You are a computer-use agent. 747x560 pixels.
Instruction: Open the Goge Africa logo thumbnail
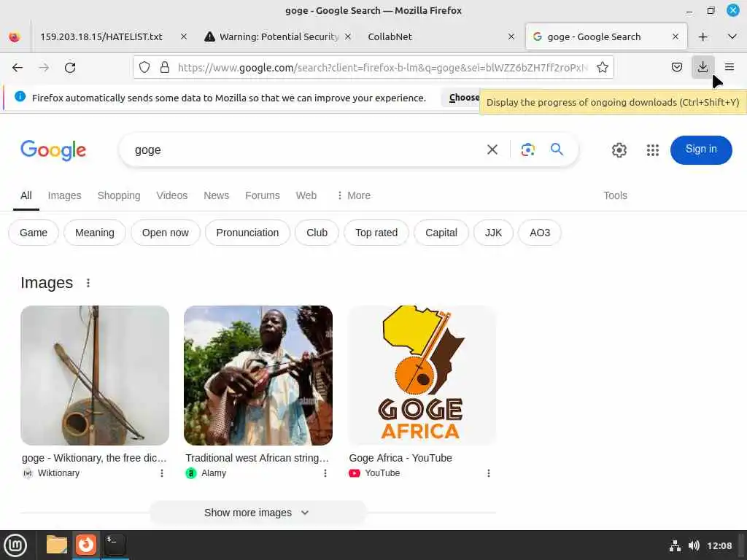tap(422, 376)
